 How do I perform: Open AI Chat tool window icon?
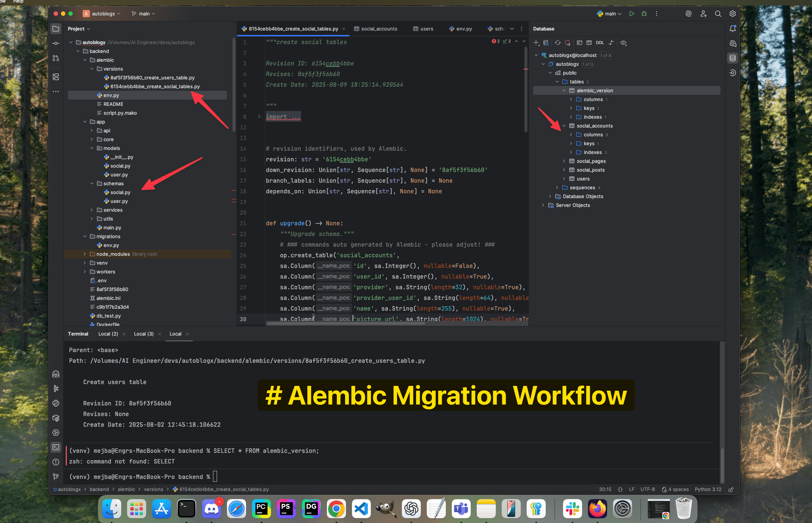[733, 43]
